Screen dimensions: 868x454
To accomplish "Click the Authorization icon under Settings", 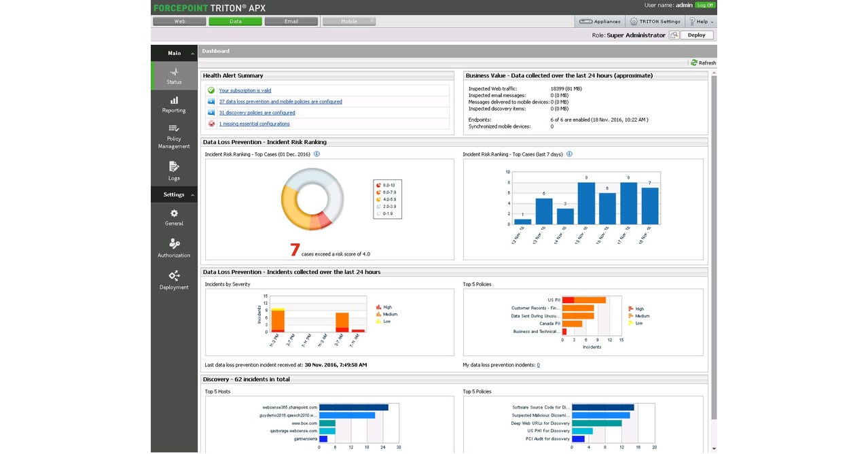I will pyautogui.click(x=174, y=247).
